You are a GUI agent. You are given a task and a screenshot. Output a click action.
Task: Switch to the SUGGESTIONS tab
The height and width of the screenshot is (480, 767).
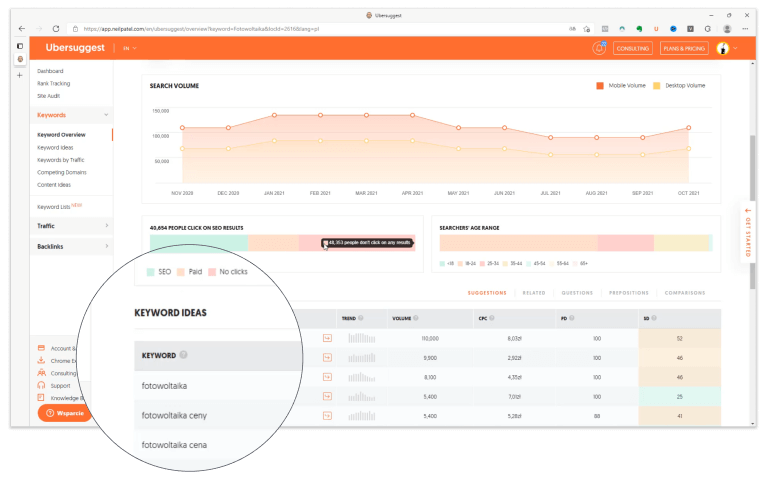tap(487, 293)
